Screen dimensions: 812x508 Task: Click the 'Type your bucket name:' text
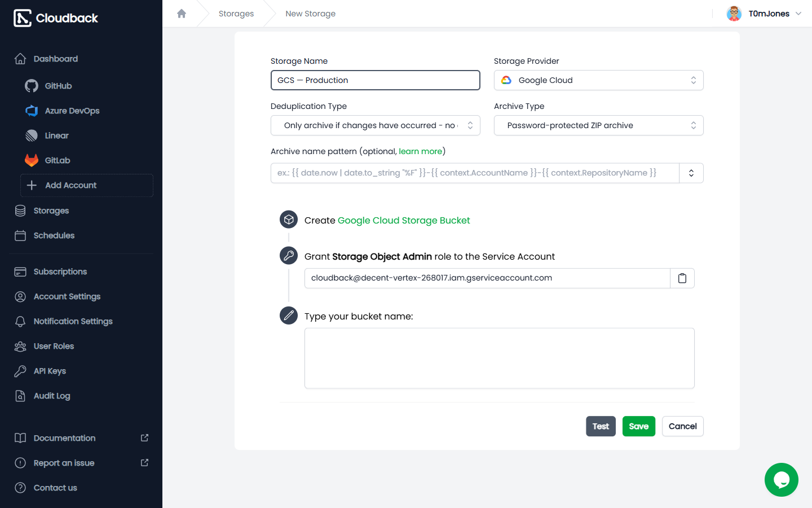coord(359,316)
